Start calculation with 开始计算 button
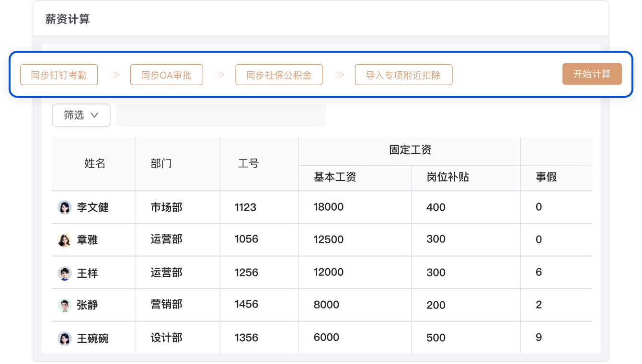This screenshot has width=642, height=364. [x=592, y=74]
